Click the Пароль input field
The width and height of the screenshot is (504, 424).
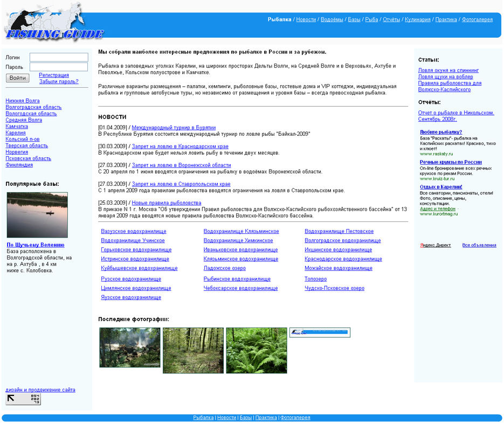point(59,67)
